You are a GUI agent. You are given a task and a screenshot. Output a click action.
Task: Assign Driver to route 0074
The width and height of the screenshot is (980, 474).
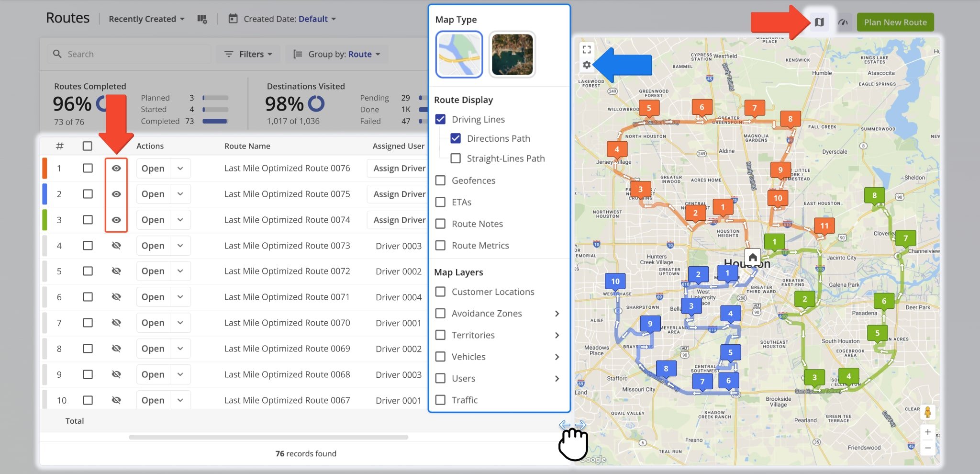coord(397,220)
